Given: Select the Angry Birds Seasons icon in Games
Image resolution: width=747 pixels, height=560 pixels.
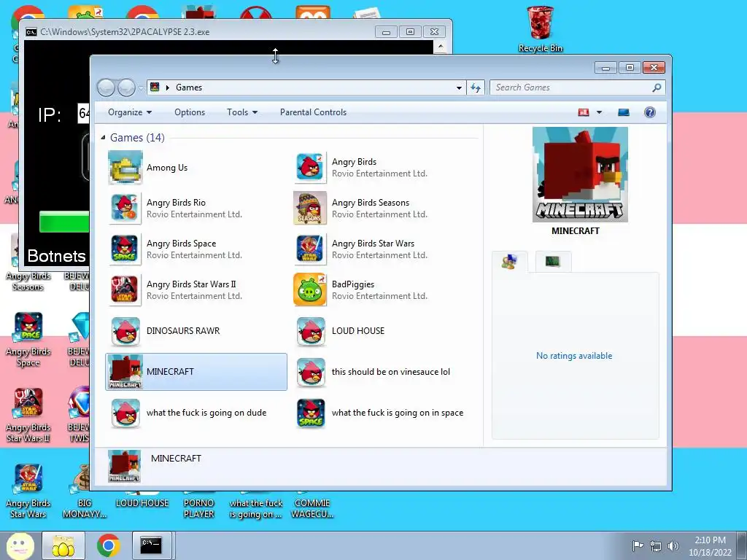Looking at the screenshot, I should tap(310, 209).
